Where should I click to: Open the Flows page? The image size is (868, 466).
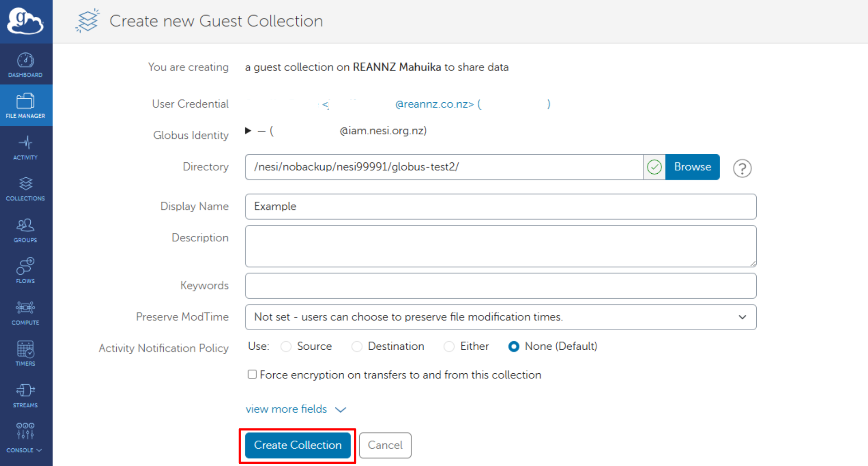pyautogui.click(x=26, y=271)
